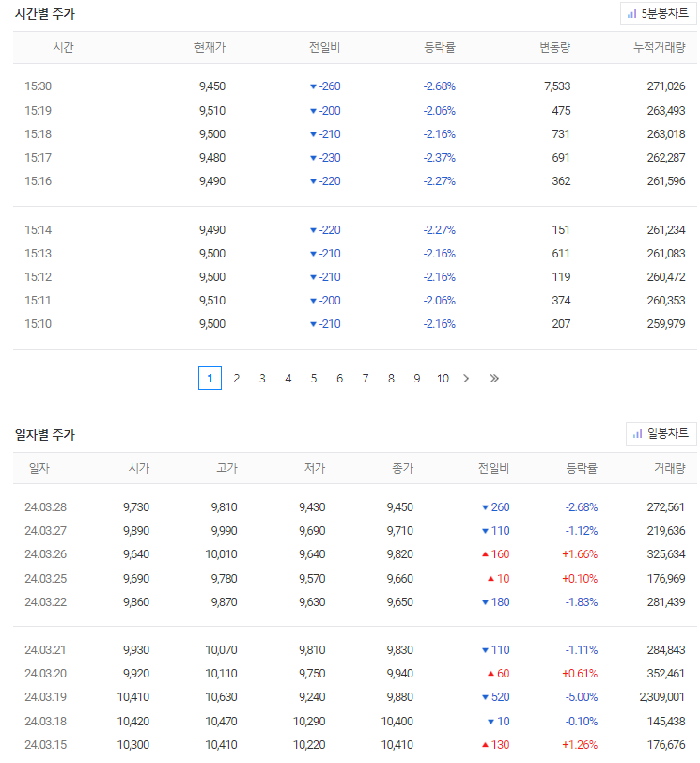Click the 15:10 time cell
This screenshot has width=700, height=763.
click(38, 323)
